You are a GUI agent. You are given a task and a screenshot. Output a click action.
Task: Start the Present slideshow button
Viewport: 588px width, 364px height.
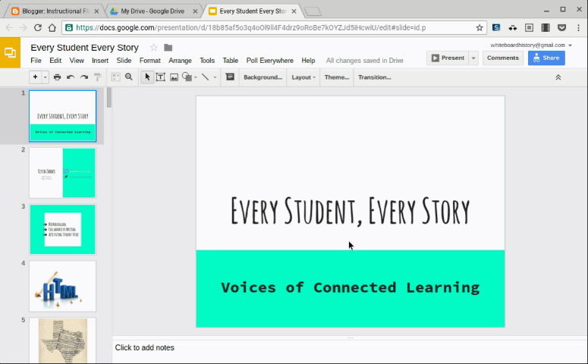coord(448,58)
